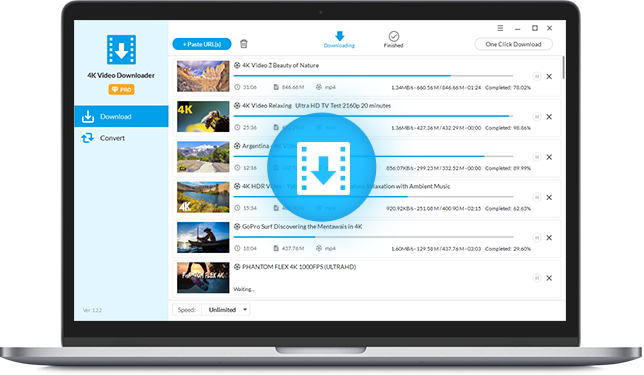This screenshot has width=644, height=375.
Task: Remove the PHANTOM FLEX 4K item
Action: point(549,278)
